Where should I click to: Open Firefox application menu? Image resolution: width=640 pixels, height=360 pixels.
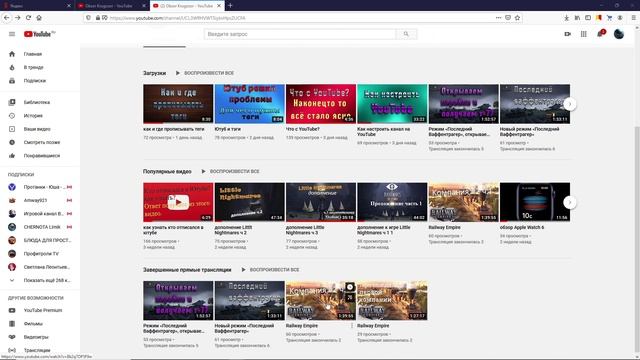(x=633, y=18)
